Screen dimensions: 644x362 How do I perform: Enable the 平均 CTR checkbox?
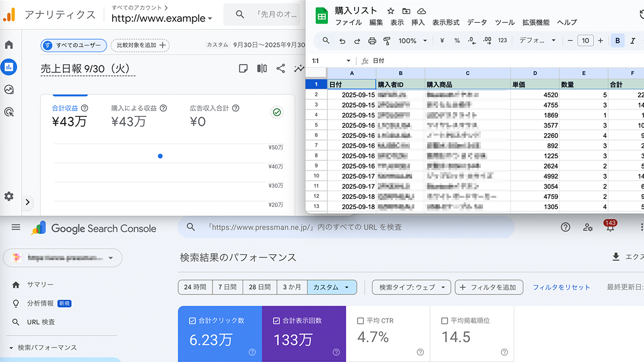(361, 321)
